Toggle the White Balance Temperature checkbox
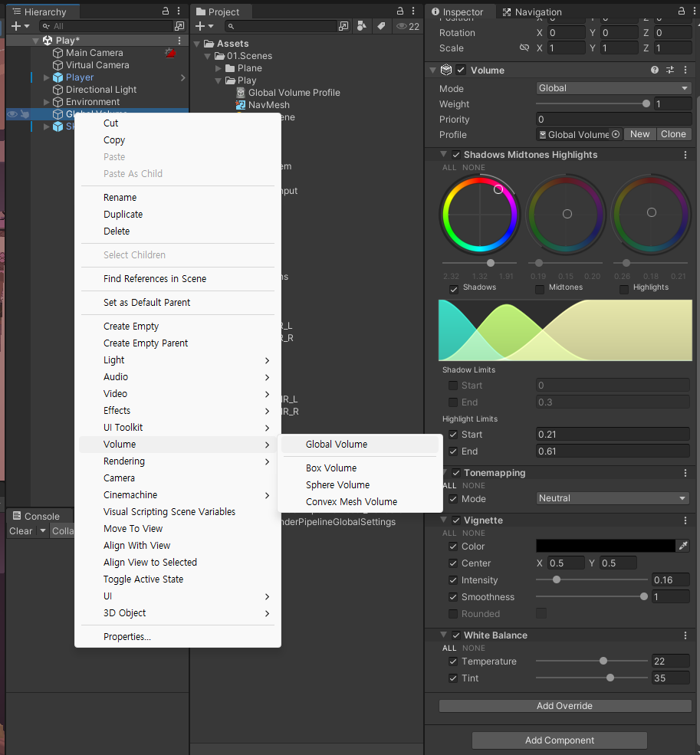Image resolution: width=700 pixels, height=755 pixels. pos(453,661)
